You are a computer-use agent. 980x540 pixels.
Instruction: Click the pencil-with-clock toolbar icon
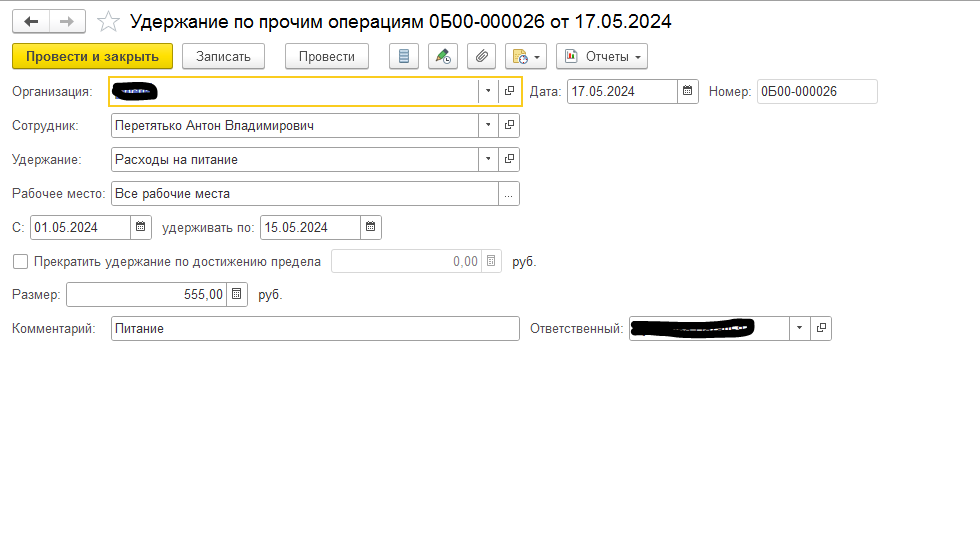pyautogui.click(x=442, y=57)
